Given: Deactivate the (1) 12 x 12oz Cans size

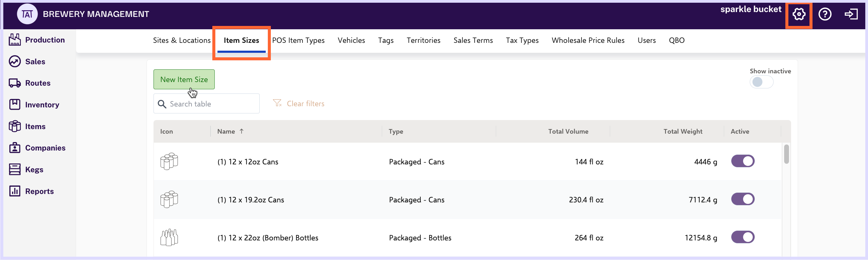Looking at the screenshot, I should [x=743, y=161].
